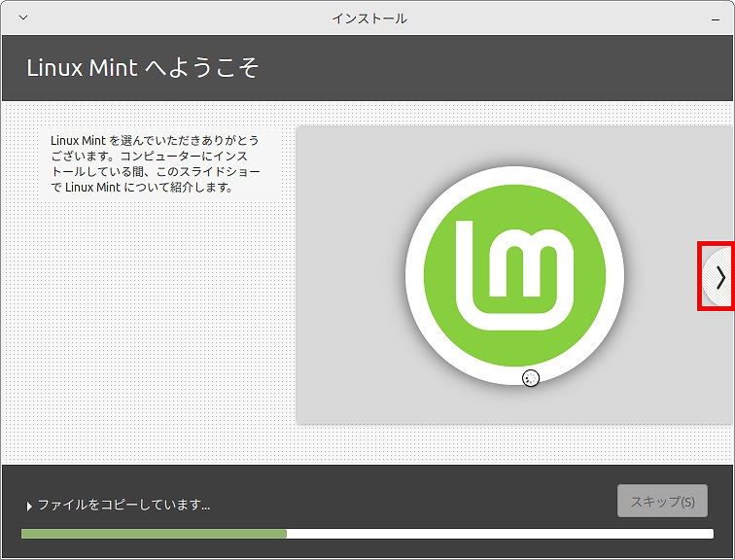This screenshot has width=735, height=560.
Task: Click the welcome paragraph about Linux Mint
Action: (155, 163)
